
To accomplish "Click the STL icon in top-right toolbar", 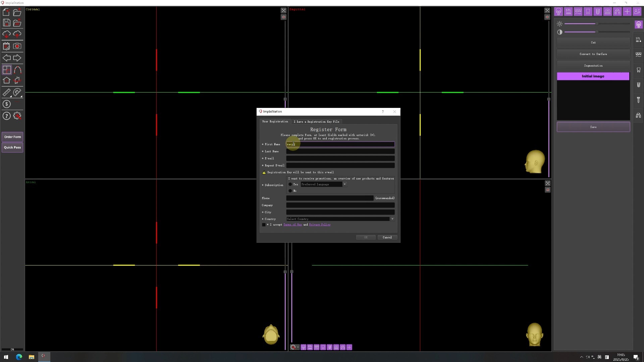I will point(568,12).
